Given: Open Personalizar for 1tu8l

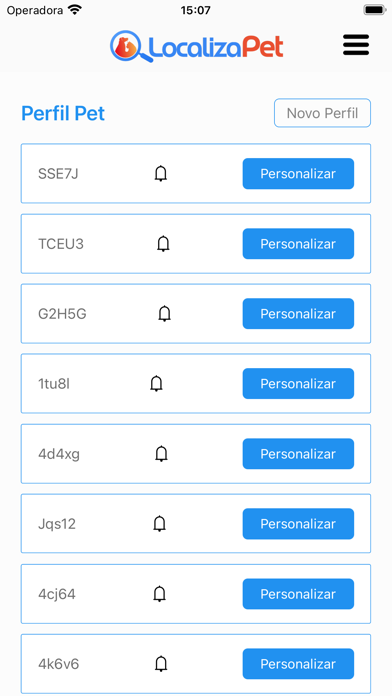Looking at the screenshot, I should 298,384.
